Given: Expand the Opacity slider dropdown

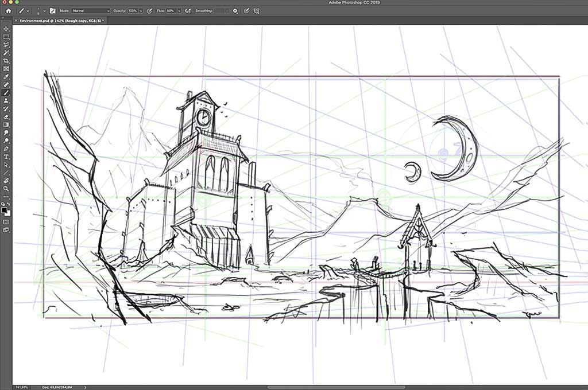Looking at the screenshot, I should [141, 11].
